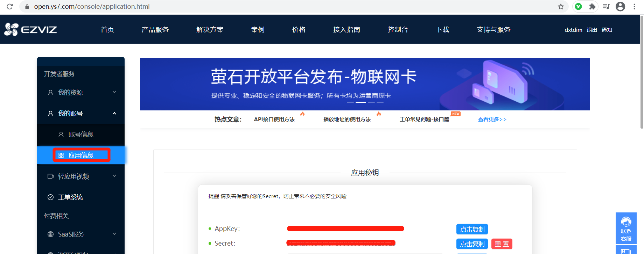Open the article 播放地址的使用方法
The image size is (644, 254).
pyautogui.click(x=347, y=119)
